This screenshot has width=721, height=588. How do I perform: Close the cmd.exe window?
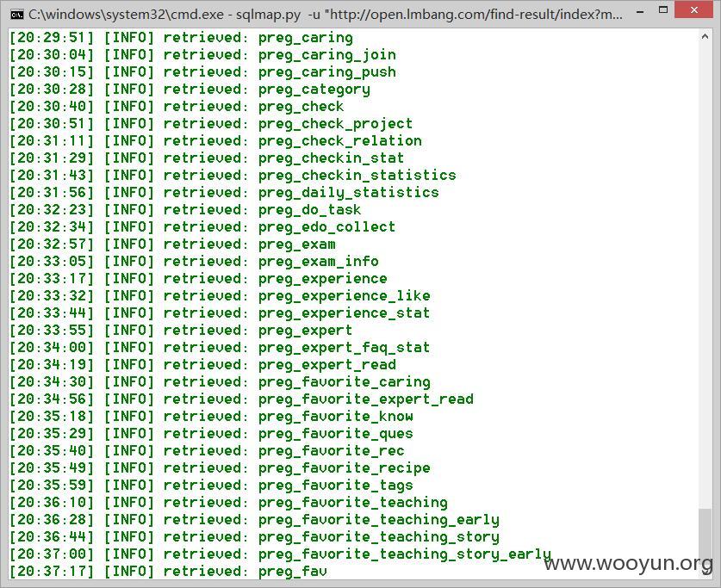(x=694, y=9)
